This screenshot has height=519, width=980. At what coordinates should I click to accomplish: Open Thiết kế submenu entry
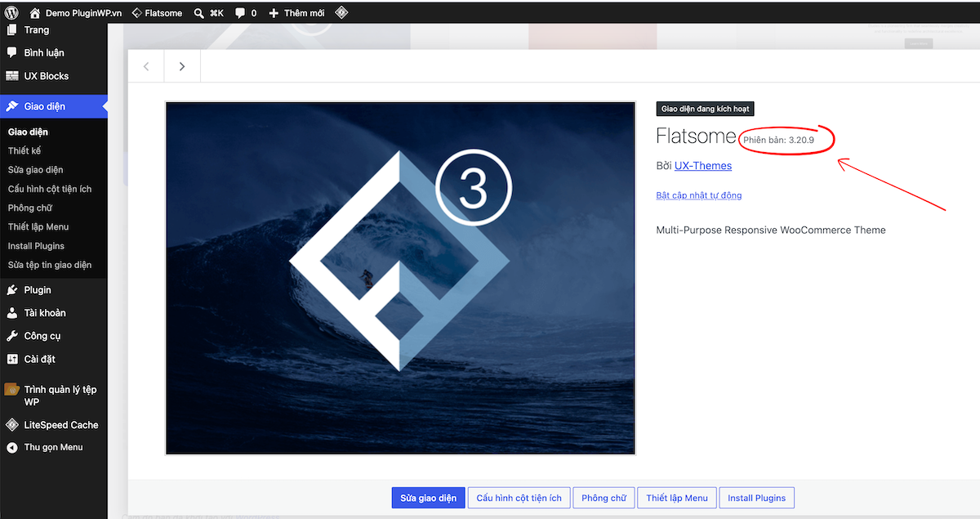(24, 150)
